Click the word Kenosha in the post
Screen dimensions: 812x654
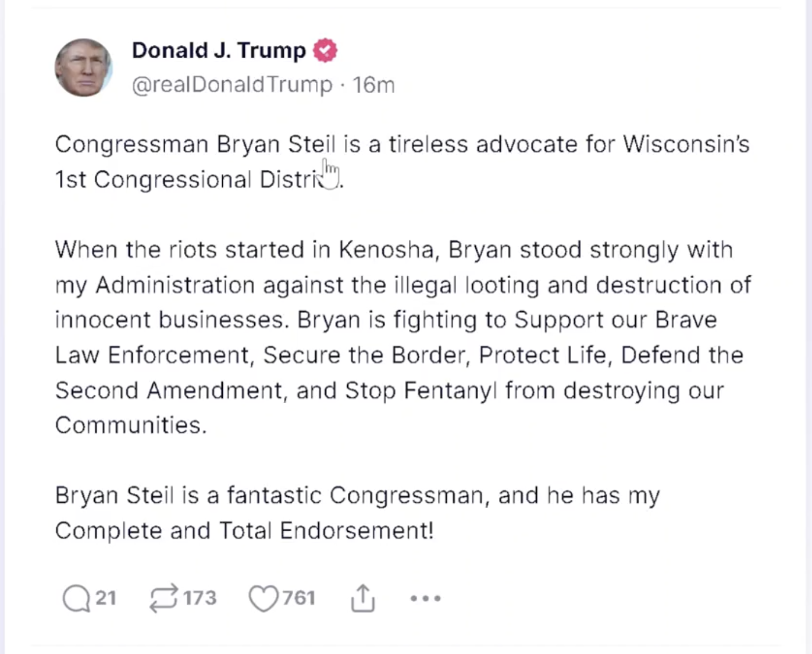[386, 250]
